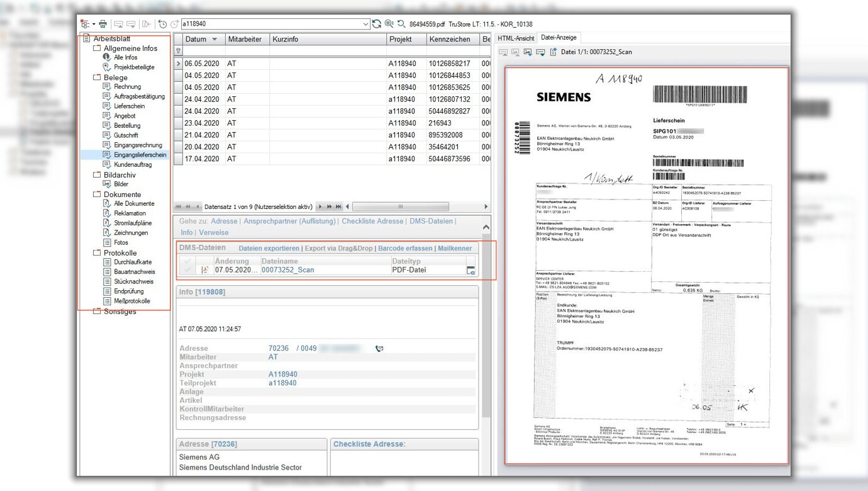The image size is (868, 491).
Task: Jump to the last record in the navigator
Action: click(x=339, y=206)
